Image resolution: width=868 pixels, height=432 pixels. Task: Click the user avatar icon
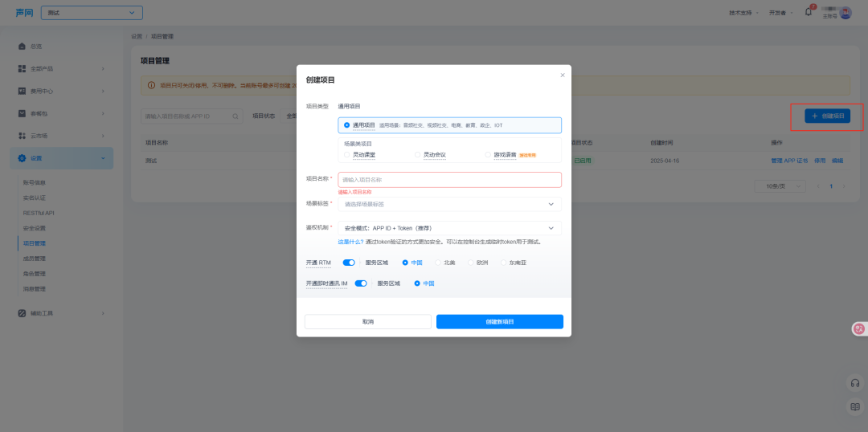coord(845,13)
